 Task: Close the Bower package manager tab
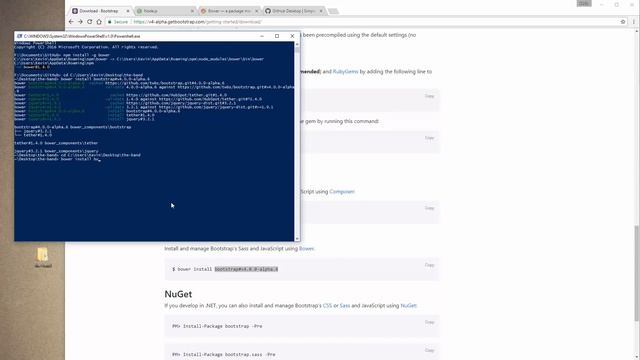click(257, 11)
